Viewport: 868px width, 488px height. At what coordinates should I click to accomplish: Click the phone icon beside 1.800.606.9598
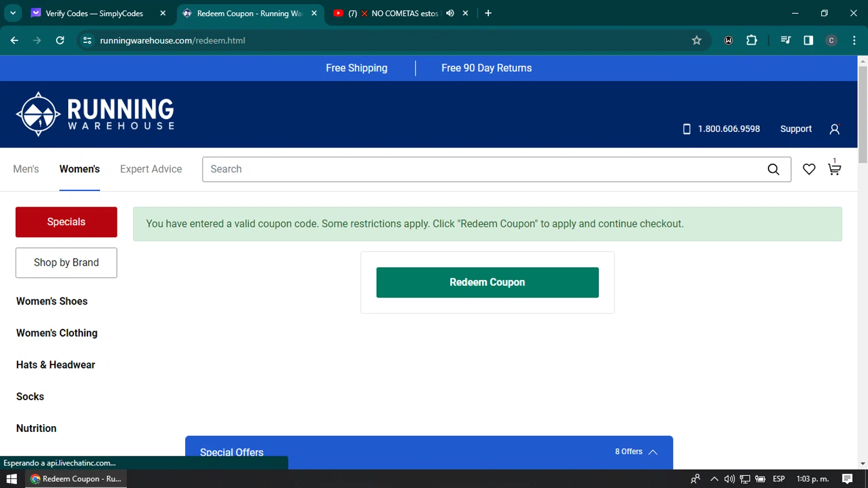(687, 129)
